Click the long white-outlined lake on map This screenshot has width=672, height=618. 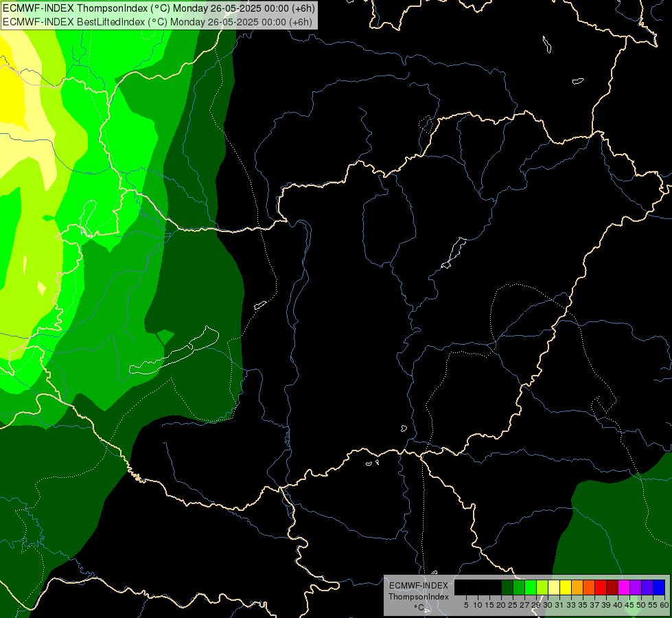(174, 351)
